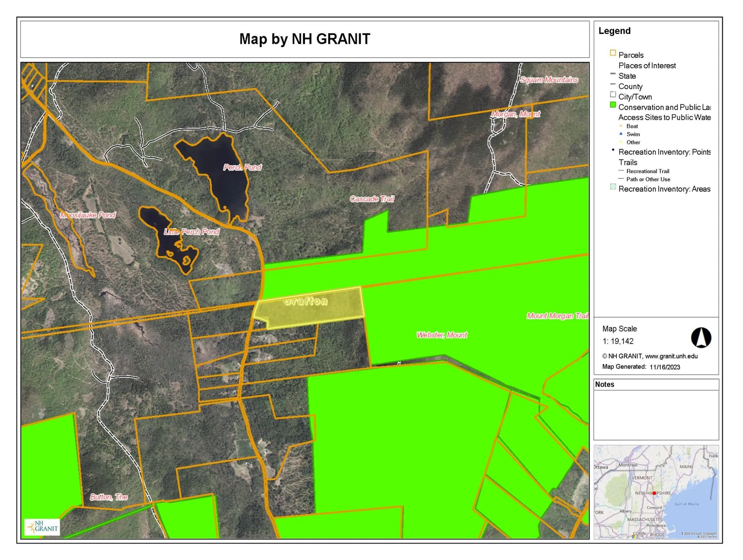
Task: Click the New England locator map thumbnail
Action: click(656, 492)
